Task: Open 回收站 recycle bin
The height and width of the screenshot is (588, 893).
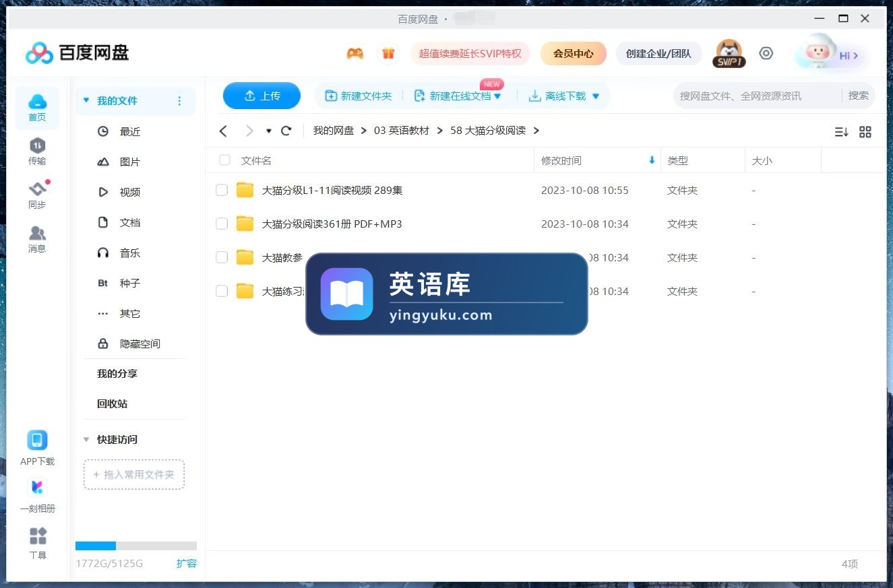Action: (112, 404)
